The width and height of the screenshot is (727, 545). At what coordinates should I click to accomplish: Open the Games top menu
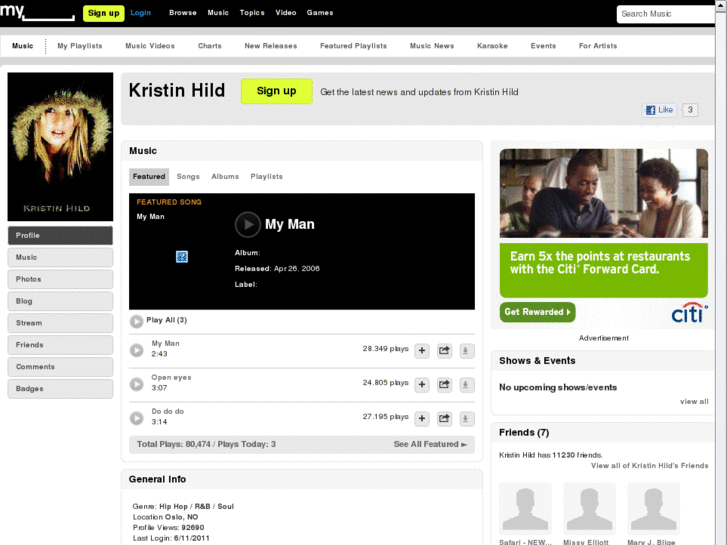[x=320, y=13]
